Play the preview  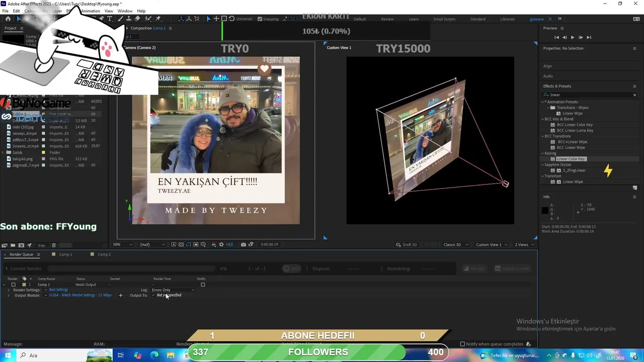click(572, 37)
